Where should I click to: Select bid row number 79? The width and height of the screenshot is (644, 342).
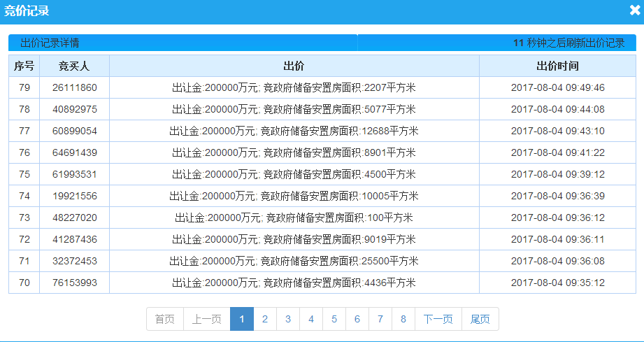[24, 87]
